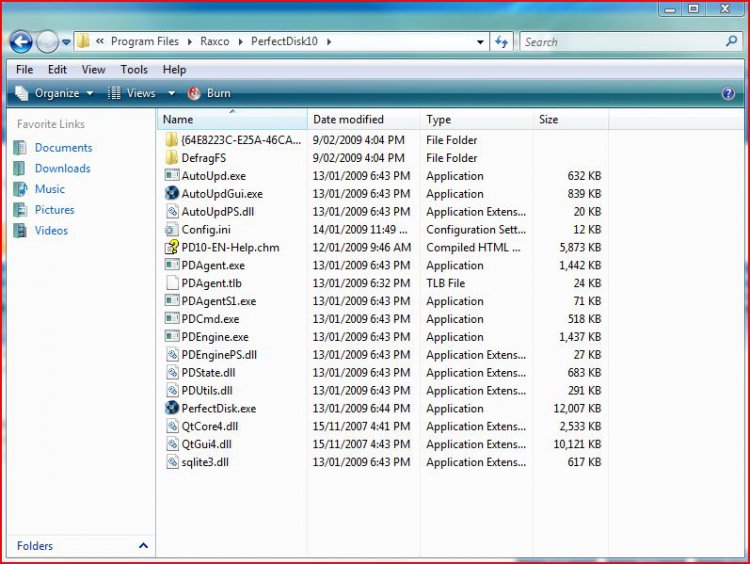
Task: Click the folder icon in address bar
Action: coord(83,41)
